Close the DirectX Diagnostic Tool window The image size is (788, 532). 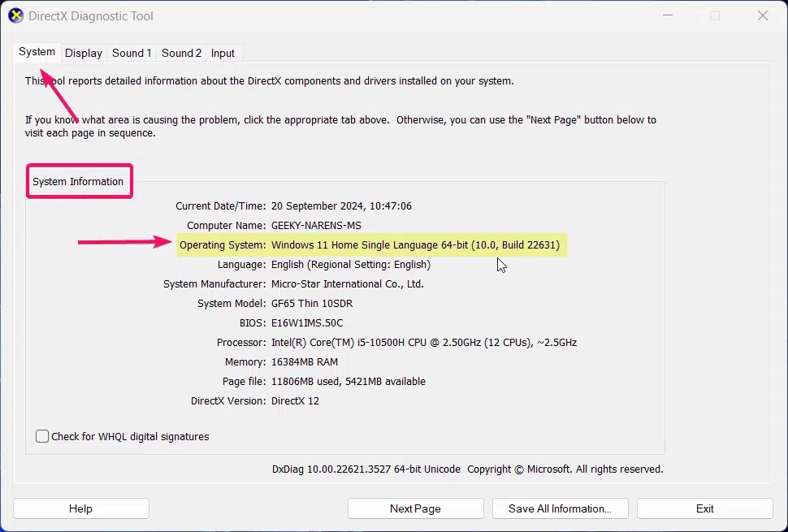tap(762, 15)
